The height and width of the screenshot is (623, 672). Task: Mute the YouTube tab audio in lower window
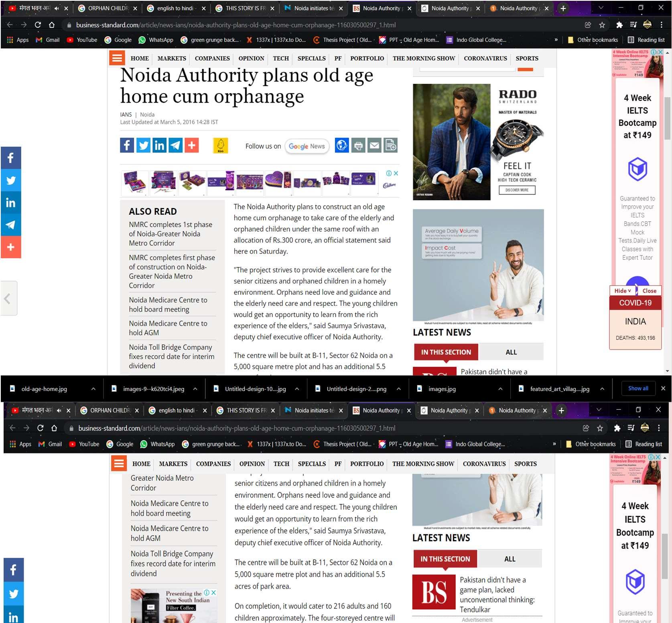click(59, 411)
